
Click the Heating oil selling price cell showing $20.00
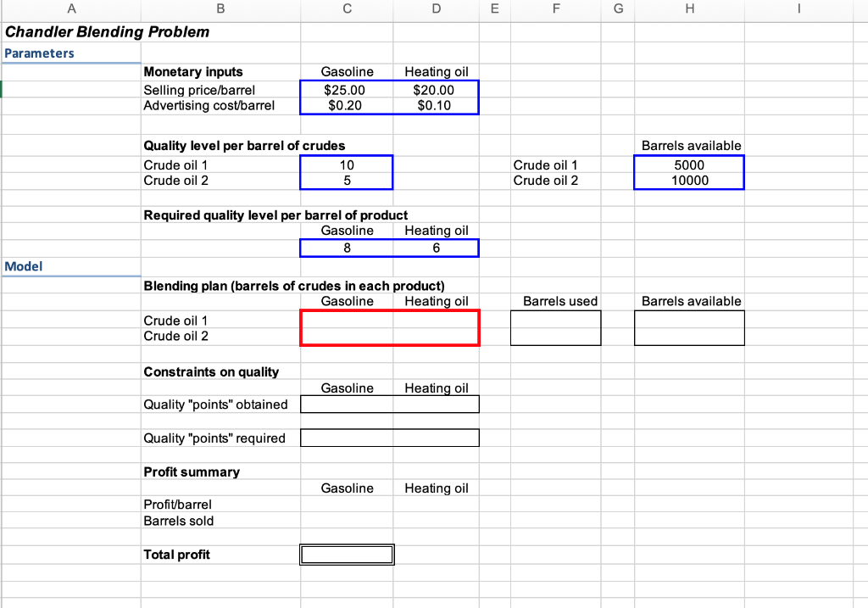pyautogui.click(x=436, y=90)
